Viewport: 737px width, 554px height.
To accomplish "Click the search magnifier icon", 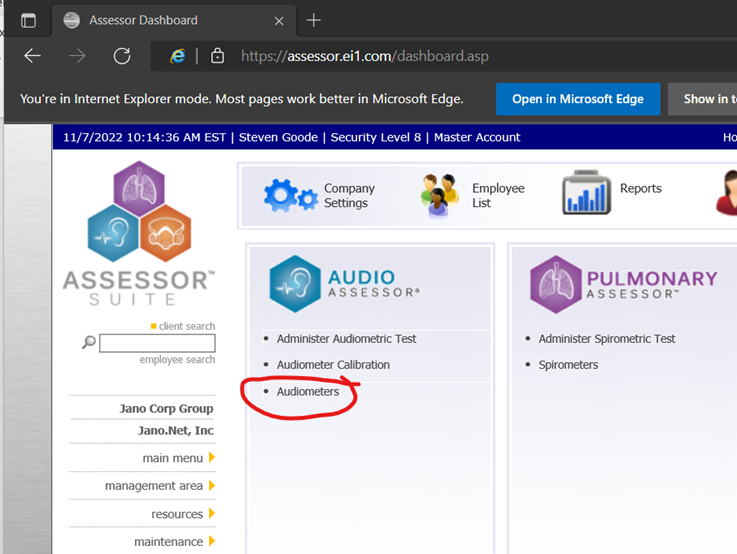I will (x=89, y=342).
